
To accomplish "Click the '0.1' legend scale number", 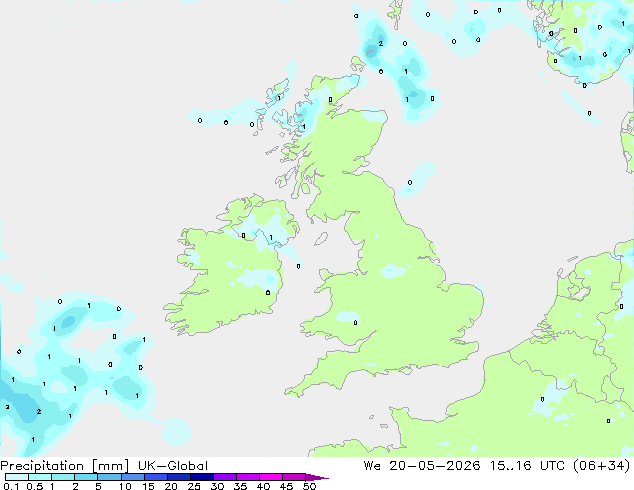I will click(x=11, y=486).
